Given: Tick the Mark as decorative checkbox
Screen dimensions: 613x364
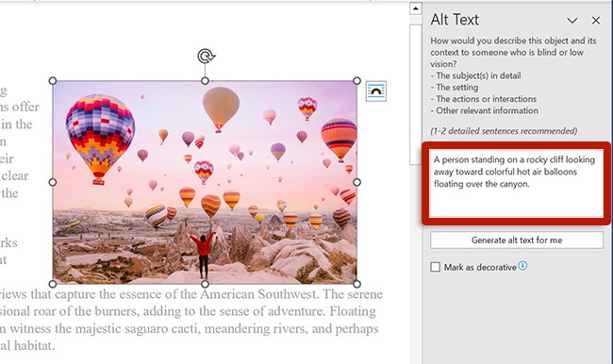Looking at the screenshot, I should [435, 267].
